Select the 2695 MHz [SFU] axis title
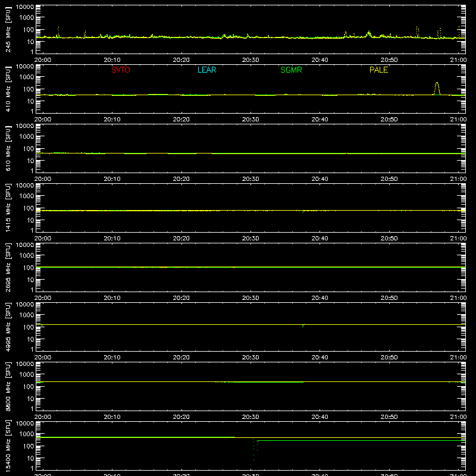Screen dimensions: 476x476 point(8,267)
